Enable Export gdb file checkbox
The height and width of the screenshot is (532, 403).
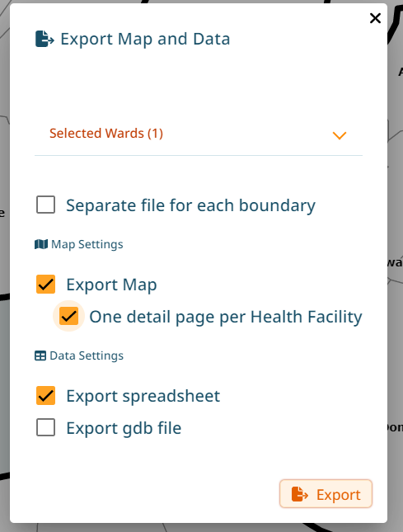click(x=46, y=427)
